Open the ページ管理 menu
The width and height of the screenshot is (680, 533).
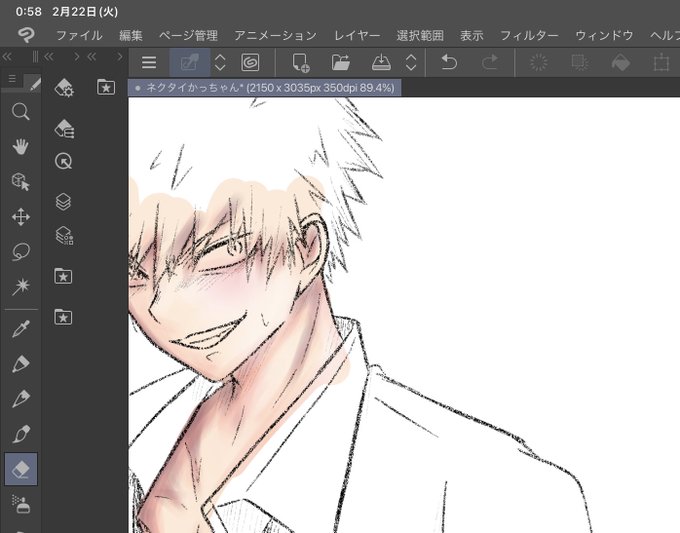pos(188,35)
